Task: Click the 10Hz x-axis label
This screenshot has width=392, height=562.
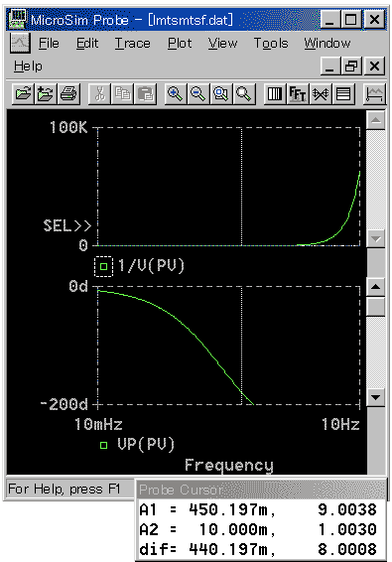Action: click(x=340, y=424)
